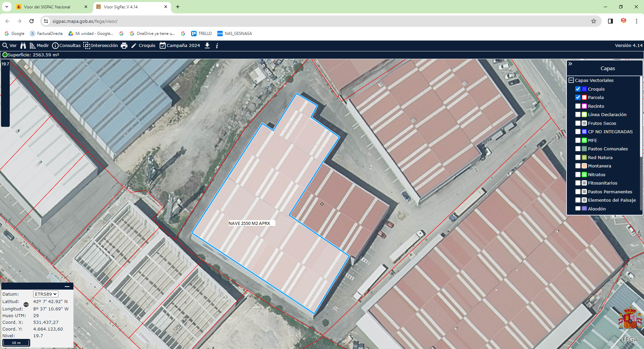Viewport: 644px width, 349px height.
Task: Click the download arrow icon
Action: 207,46
